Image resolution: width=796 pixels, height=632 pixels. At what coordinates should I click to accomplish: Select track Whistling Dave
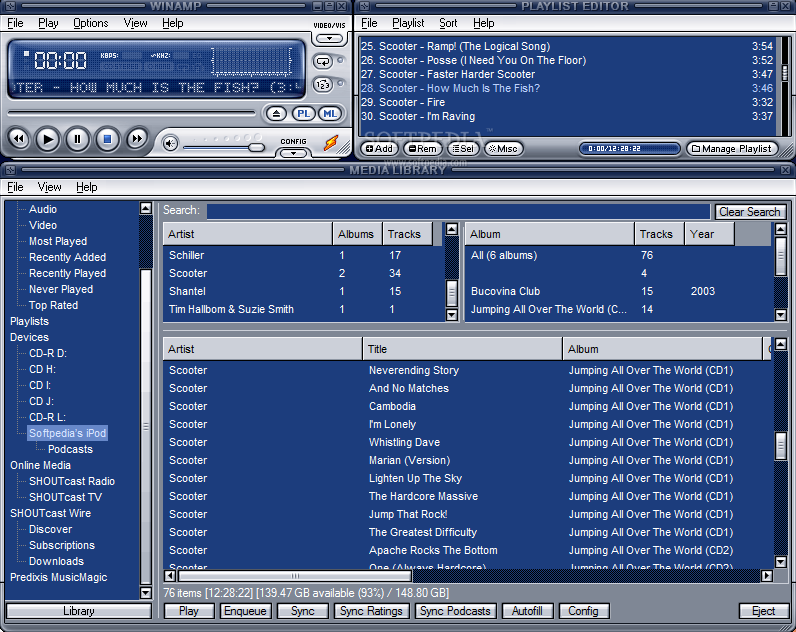pos(467,442)
